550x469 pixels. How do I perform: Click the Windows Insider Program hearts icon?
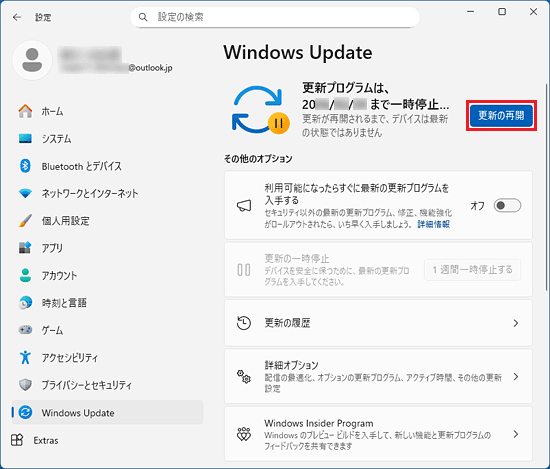(244, 434)
